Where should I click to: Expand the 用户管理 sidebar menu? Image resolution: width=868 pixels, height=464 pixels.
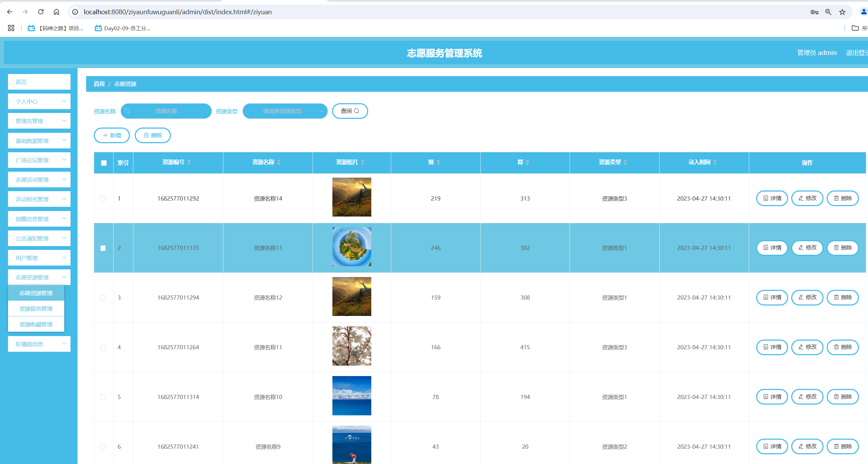pos(39,258)
